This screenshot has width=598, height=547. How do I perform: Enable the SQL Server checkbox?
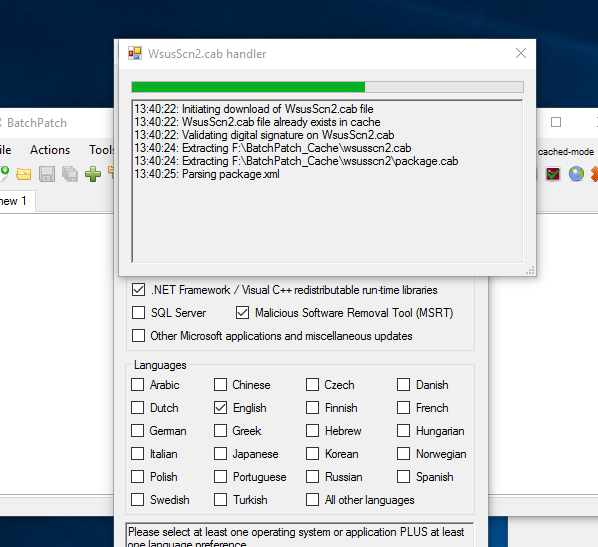click(x=138, y=313)
